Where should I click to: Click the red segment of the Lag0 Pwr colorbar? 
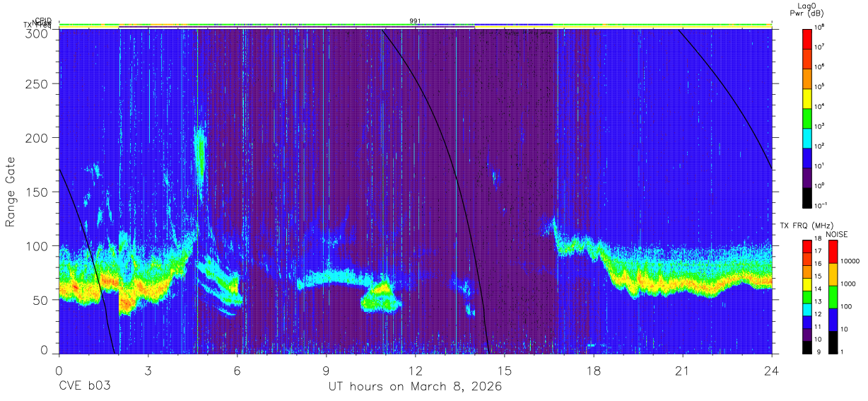[x=807, y=39]
